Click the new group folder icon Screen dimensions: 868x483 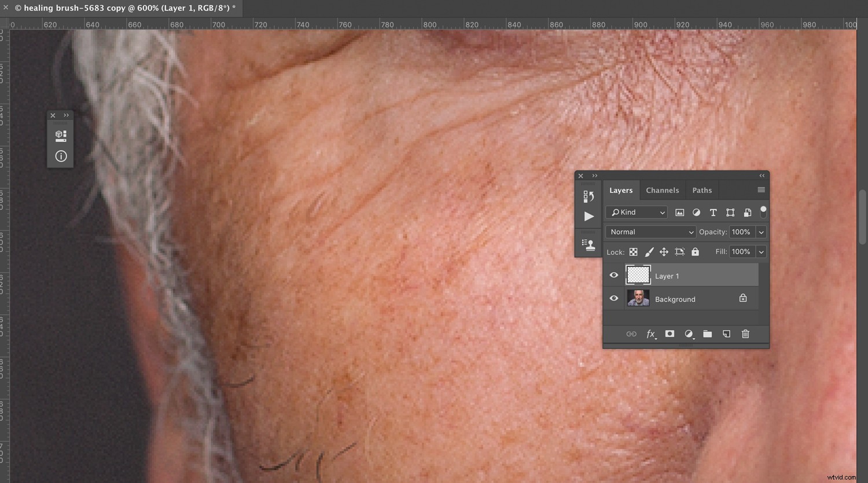click(x=707, y=334)
